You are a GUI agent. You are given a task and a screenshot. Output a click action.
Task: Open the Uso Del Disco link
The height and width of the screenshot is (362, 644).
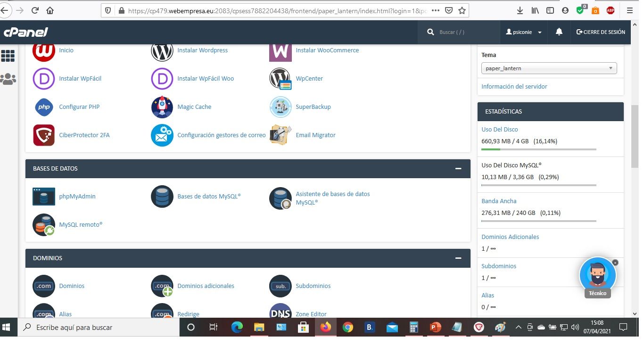[500, 130]
